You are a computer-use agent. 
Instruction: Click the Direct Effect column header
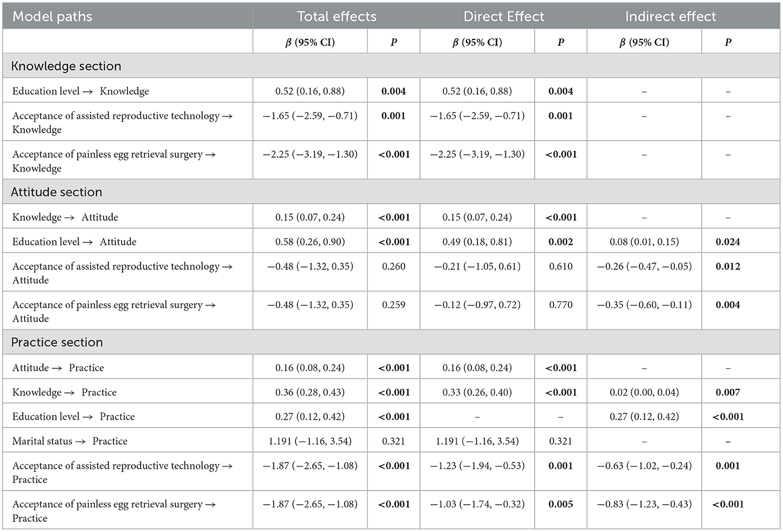pyautogui.click(x=504, y=16)
